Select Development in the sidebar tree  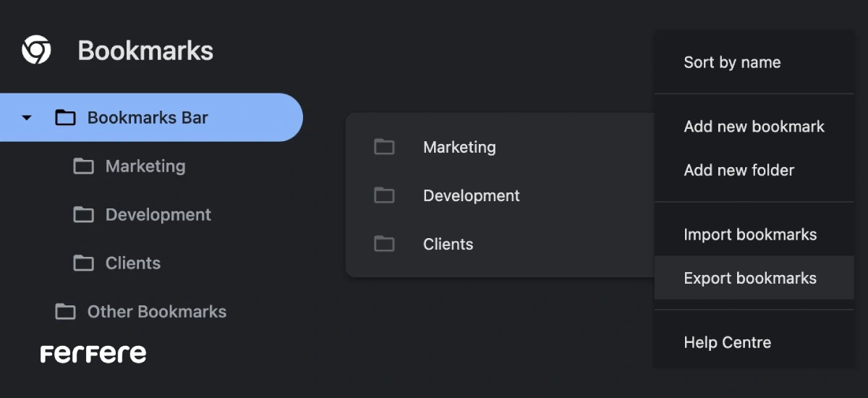tap(158, 215)
